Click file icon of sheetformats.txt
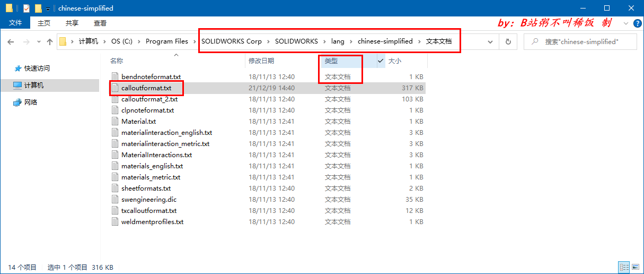The width and height of the screenshot is (644, 274). (x=115, y=189)
